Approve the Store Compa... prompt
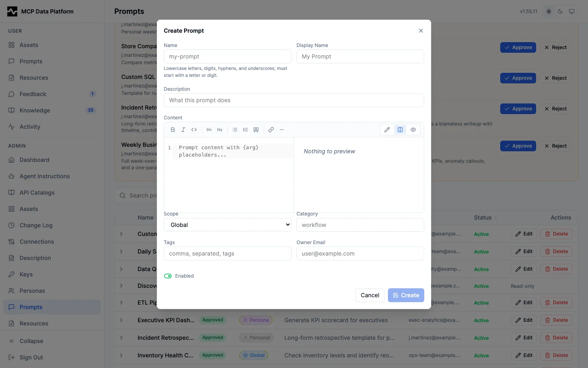The image size is (588, 368). [x=518, y=47]
